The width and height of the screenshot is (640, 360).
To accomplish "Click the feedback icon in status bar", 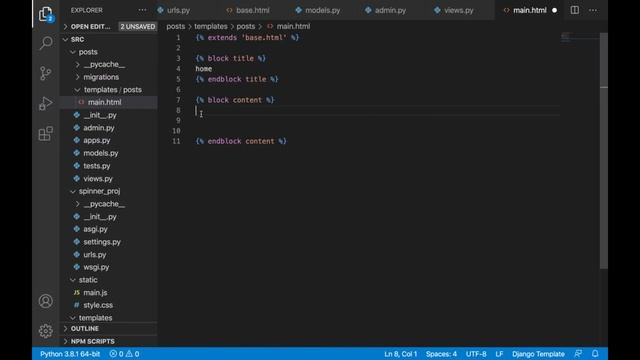I will pos(578,354).
